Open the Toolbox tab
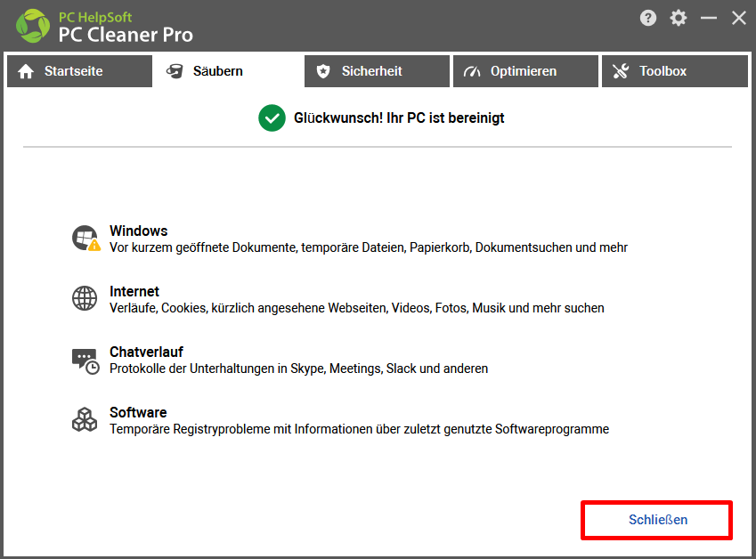 point(674,71)
